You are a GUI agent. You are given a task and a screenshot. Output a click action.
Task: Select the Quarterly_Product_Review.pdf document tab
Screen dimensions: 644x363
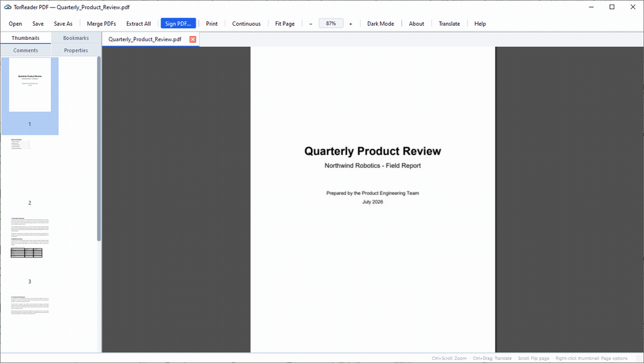tap(145, 39)
